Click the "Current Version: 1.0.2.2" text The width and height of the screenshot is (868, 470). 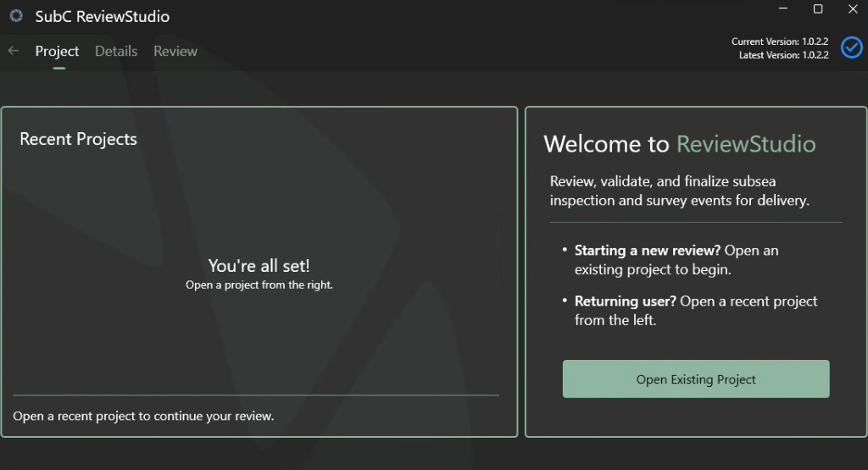pos(780,41)
